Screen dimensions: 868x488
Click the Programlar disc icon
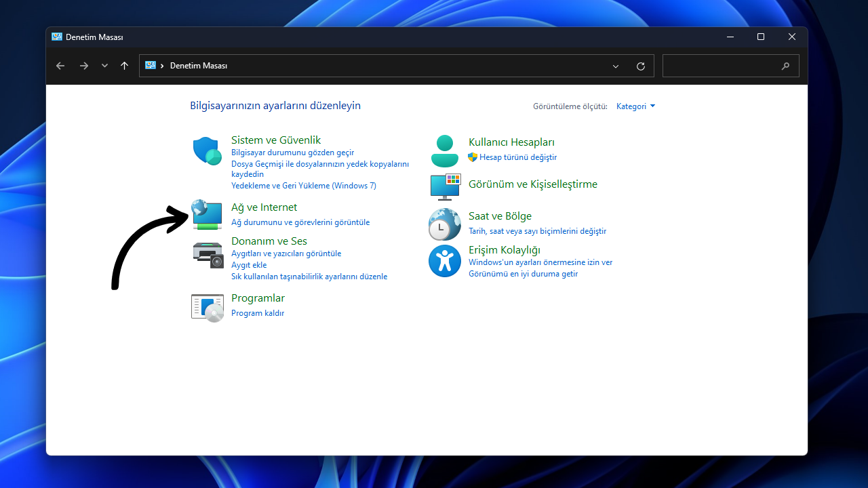click(x=208, y=308)
